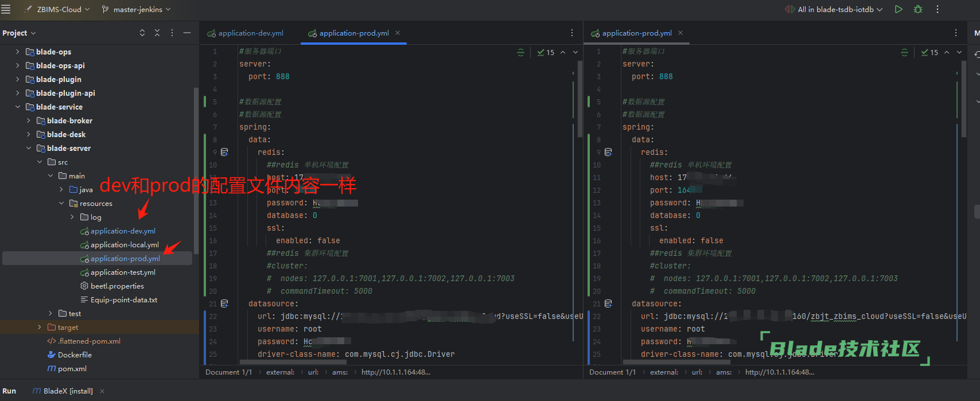Expand the blade-broker module
This screenshot has width=980, height=401.
pos(28,120)
